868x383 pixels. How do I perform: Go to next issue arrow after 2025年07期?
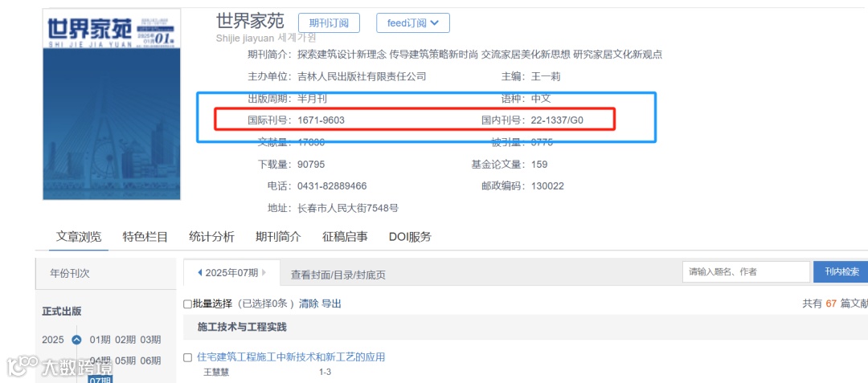(x=264, y=272)
